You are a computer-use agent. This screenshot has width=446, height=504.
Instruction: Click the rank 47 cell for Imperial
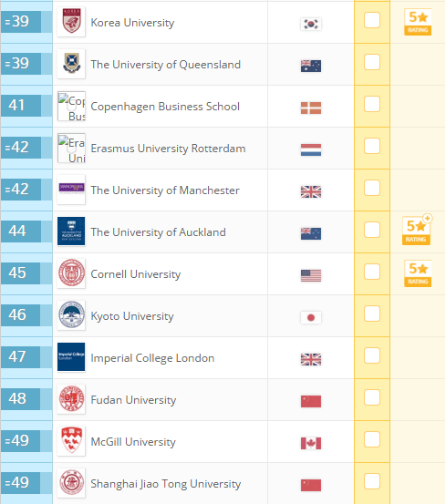[x=21, y=356]
